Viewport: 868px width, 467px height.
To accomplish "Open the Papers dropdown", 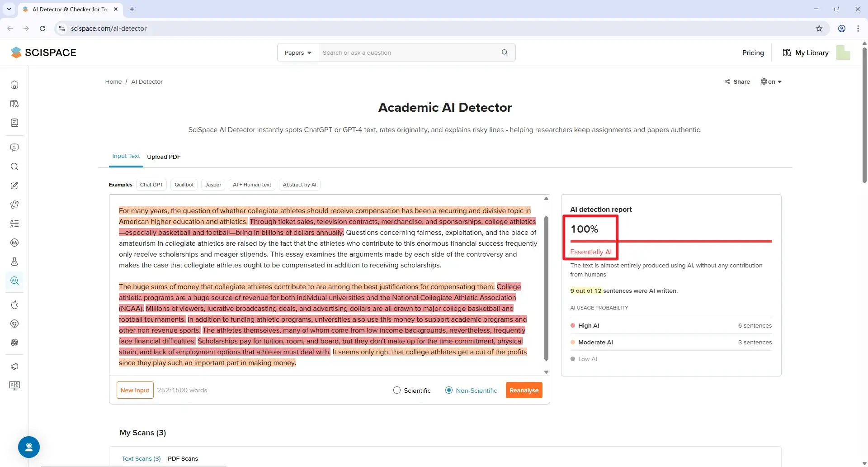I will [x=298, y=52].
